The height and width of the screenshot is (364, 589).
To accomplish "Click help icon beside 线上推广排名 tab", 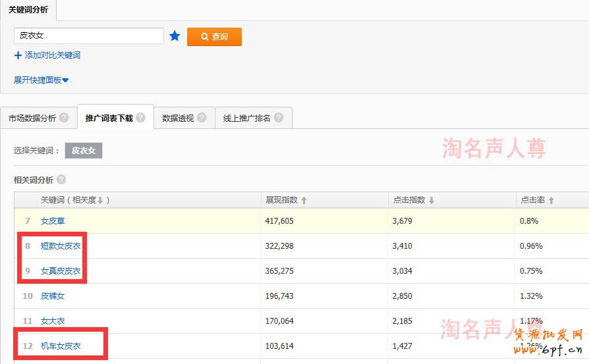I will coord(279,118).
